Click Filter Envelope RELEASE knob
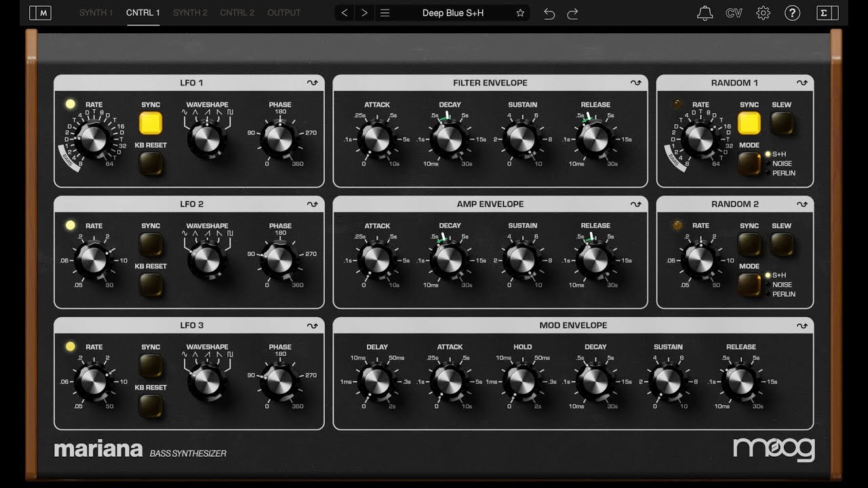The height and width of the screenshot is (488, 868). (x=595, y=139)
